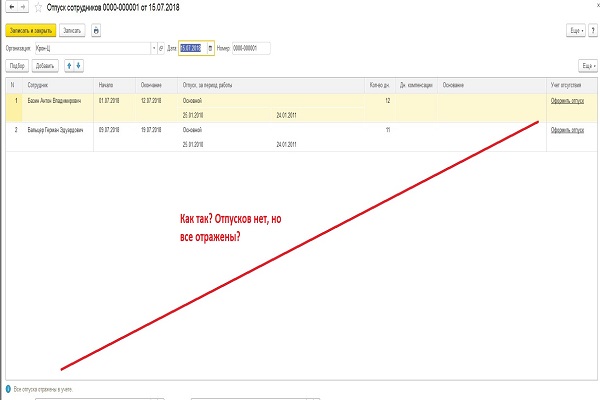Viewport: 600px width, 400px height.
Task: Click the back navigation arrow
Action: (x=11, y=8)
